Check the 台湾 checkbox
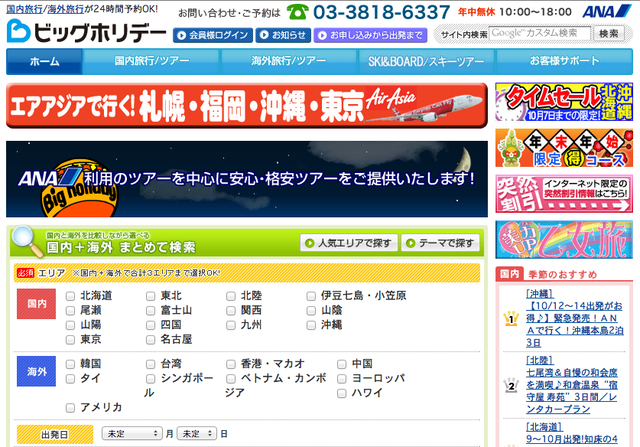The height and width of the screenshot is (447, 640). coord(151,364)
